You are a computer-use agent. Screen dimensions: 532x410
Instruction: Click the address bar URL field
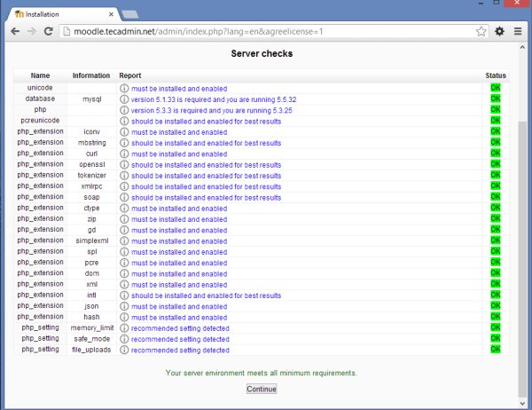pos(266,31)
